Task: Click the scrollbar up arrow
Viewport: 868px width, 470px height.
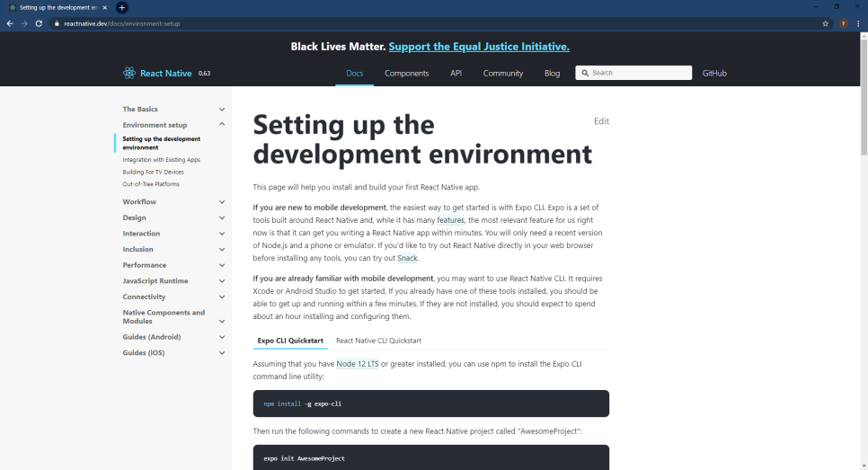Action: coord(864,35)
